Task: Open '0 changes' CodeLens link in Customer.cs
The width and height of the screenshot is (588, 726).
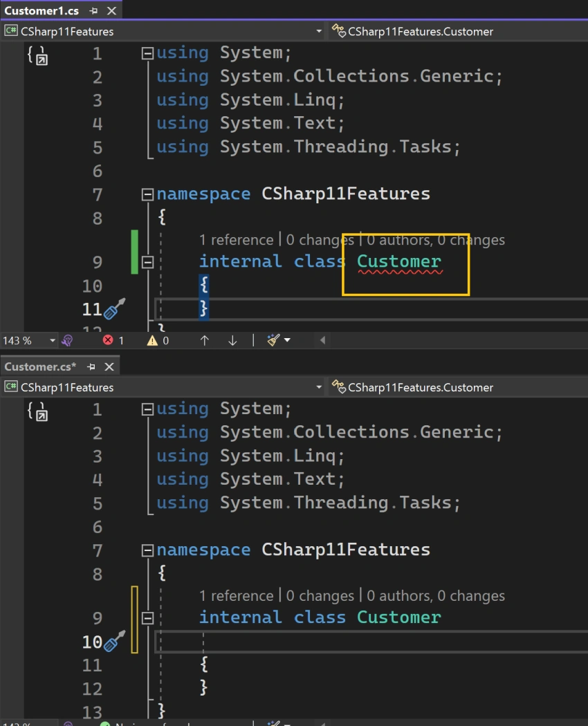Action: (x=320, y=595)
